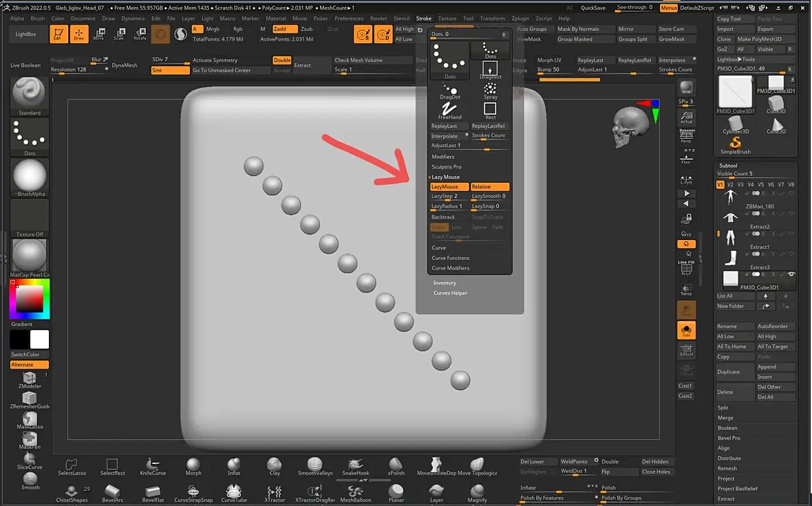
Task: Click Make PolyMesh3D button
Action: [759, 39]
